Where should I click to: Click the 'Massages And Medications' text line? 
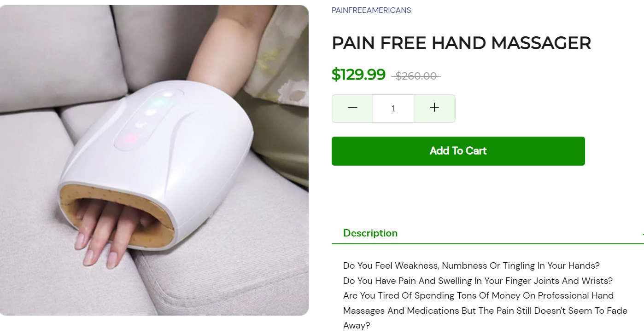coord(485,311)
